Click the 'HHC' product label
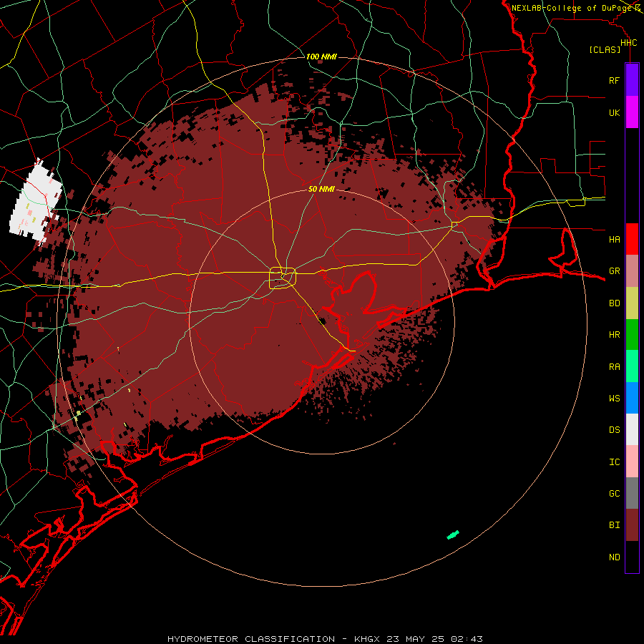Image resolution: width=644 pixels, height=644 pixels. pos(628,43)
